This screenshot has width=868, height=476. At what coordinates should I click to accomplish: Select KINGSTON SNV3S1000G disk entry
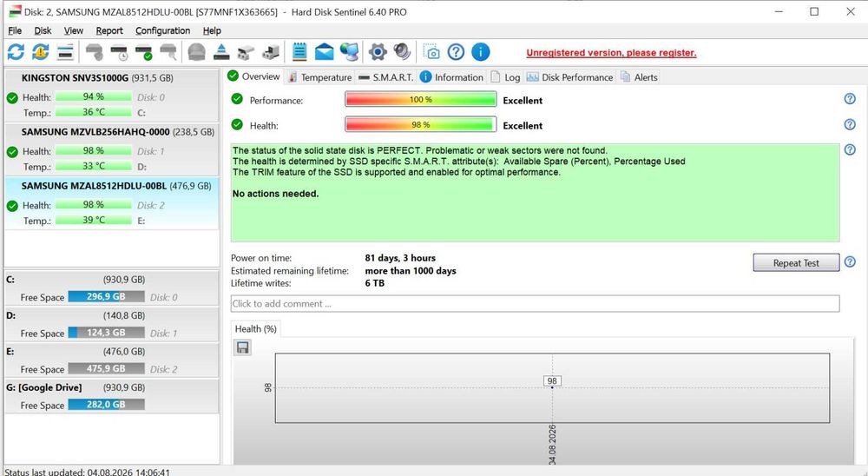point(112,94)
